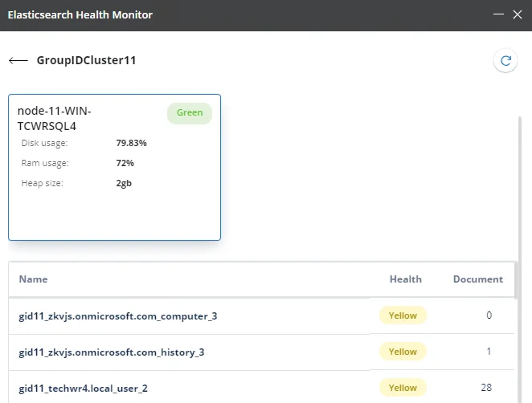
Task: Click the index table's scrollbar thumb
Action: (516, 281)
